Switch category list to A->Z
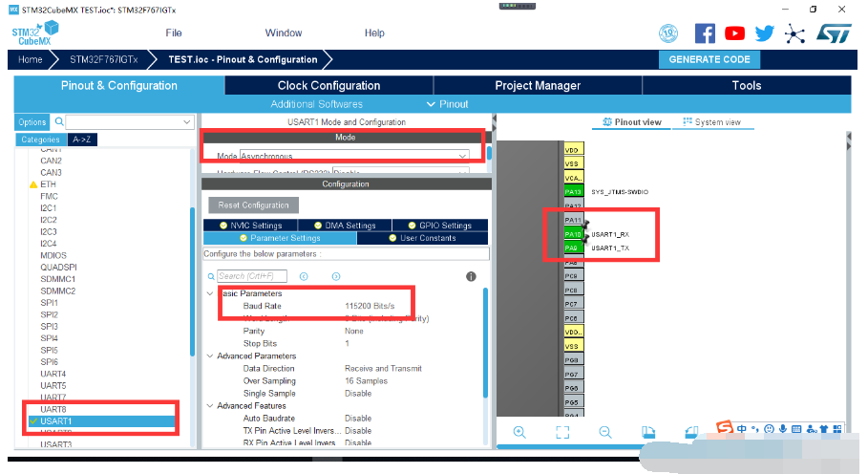Image resolution: width=868 pixels, height=474 pixels. [82, 140]
